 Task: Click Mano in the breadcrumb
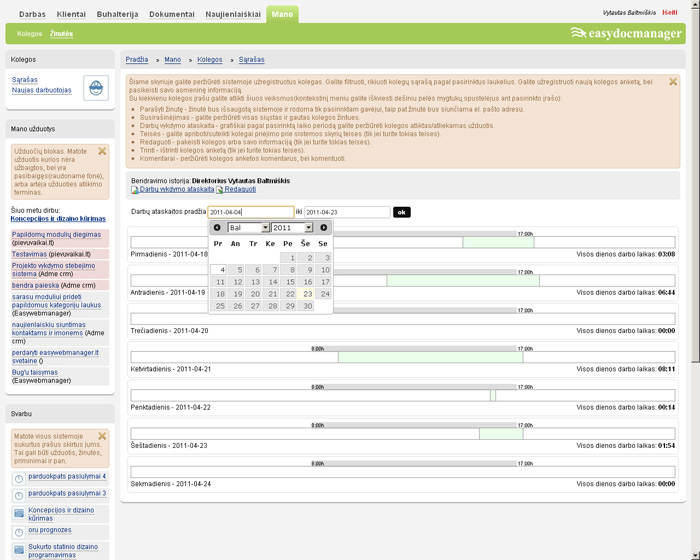[173, 59]
